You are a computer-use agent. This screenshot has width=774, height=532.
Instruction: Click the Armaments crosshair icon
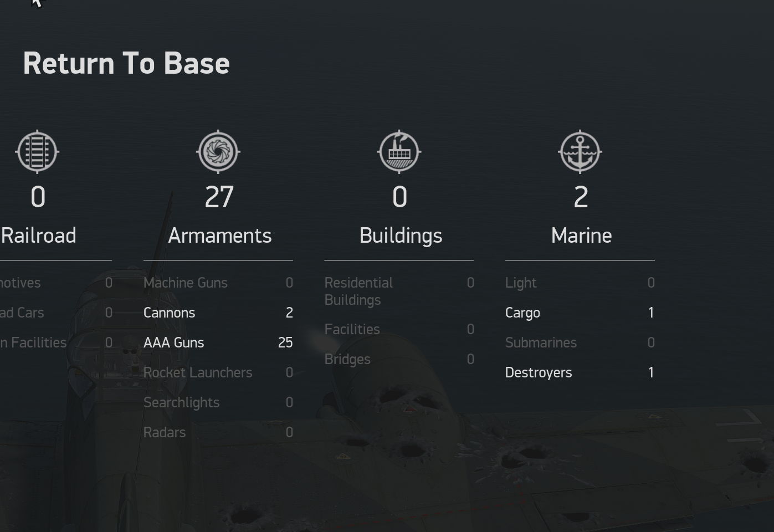point(218,152)
